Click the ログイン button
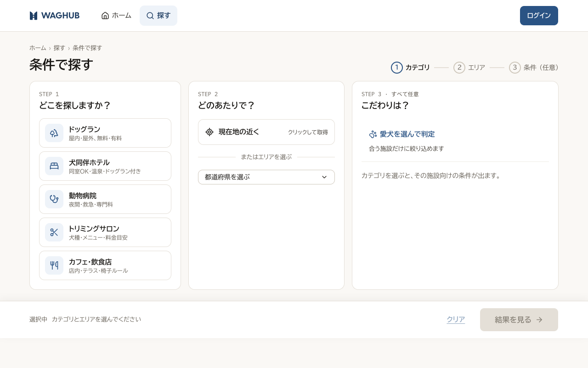 539,16
